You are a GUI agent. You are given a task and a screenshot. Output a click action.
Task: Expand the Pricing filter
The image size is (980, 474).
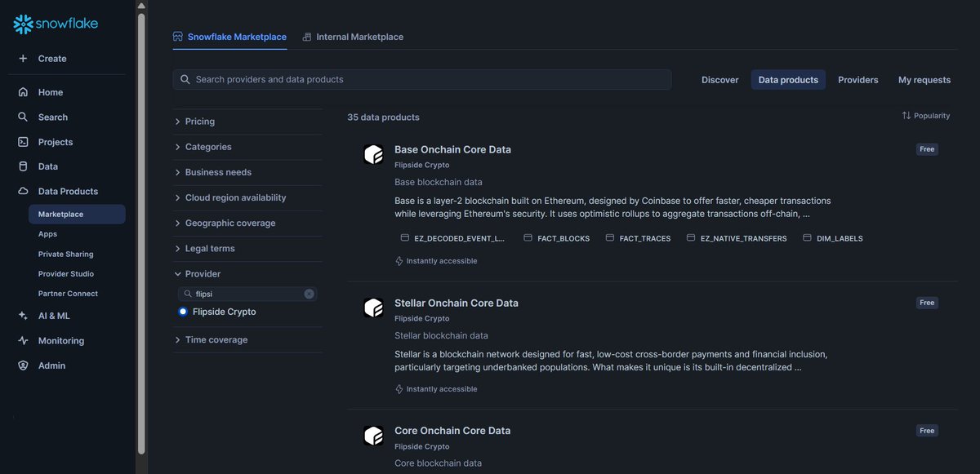247,122
